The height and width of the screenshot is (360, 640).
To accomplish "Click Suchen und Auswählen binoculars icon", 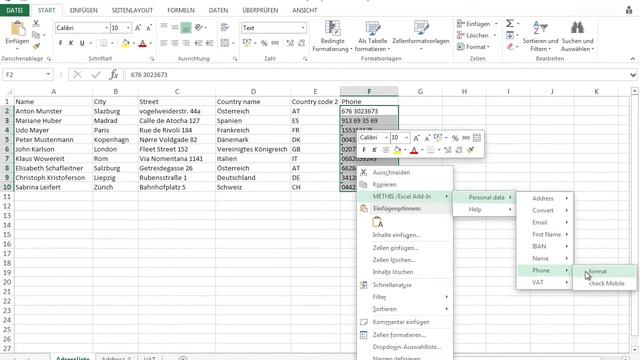I will 577,28.
